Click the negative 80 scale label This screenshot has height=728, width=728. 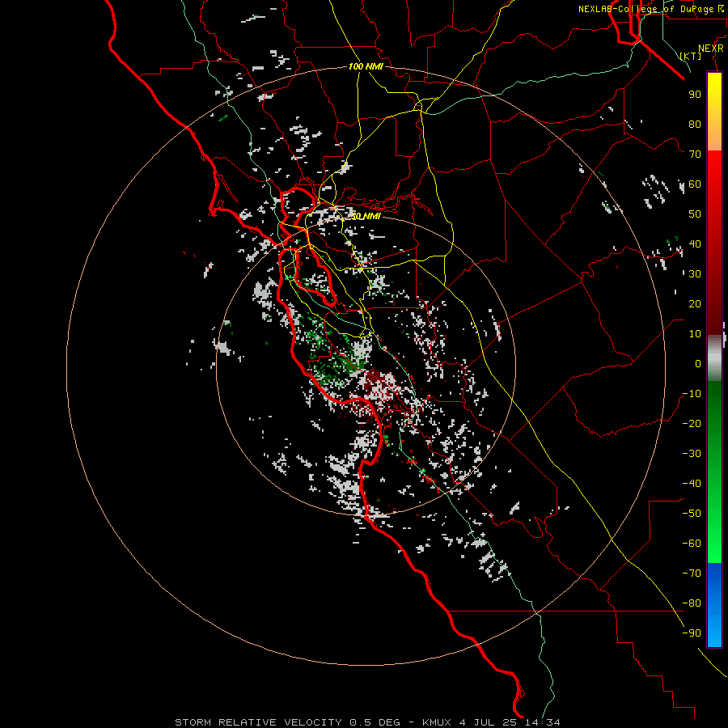pos(692,603)
